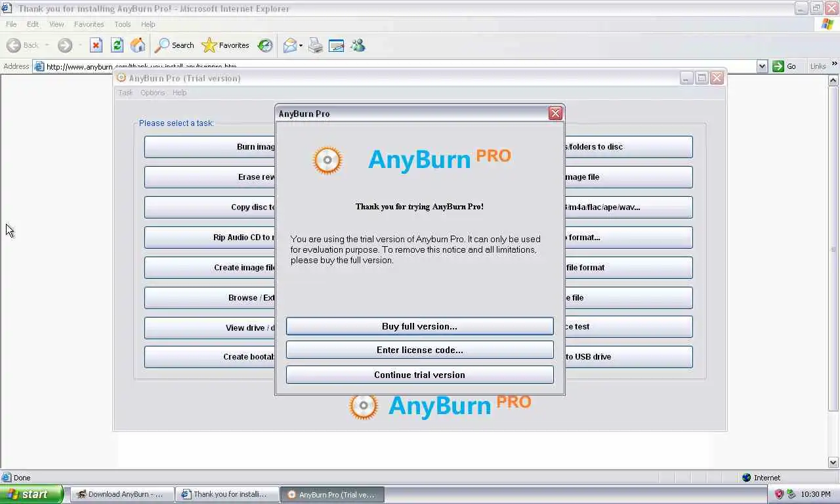This screenshot has width=840, height=504.
Task: Close the AnyBurn Pro trial dialog
Action: point(555,113)
